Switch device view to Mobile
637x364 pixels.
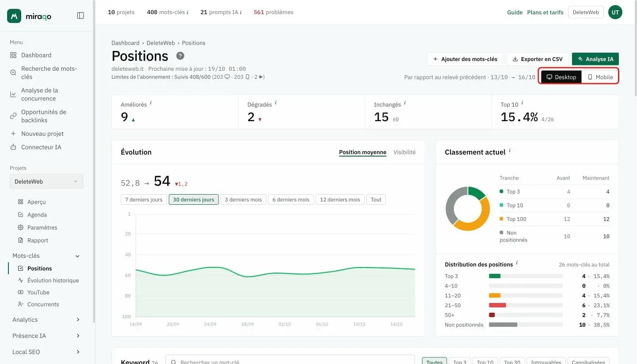point(600,77)
